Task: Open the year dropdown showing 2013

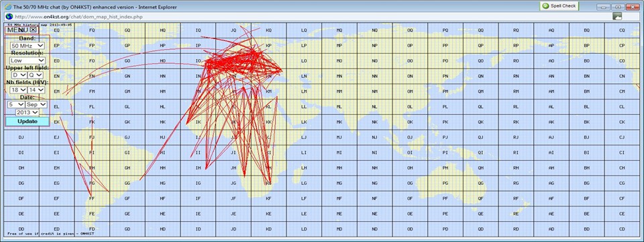Action: [x=27, y=112]
